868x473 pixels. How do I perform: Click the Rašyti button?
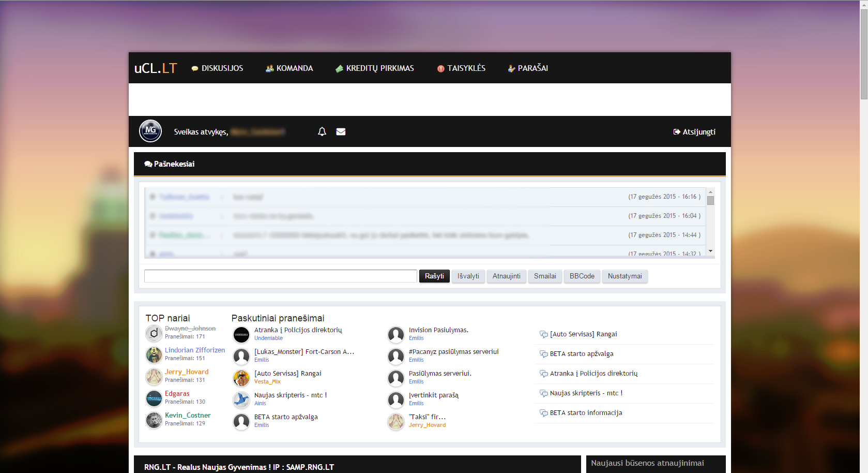[434, 276]
